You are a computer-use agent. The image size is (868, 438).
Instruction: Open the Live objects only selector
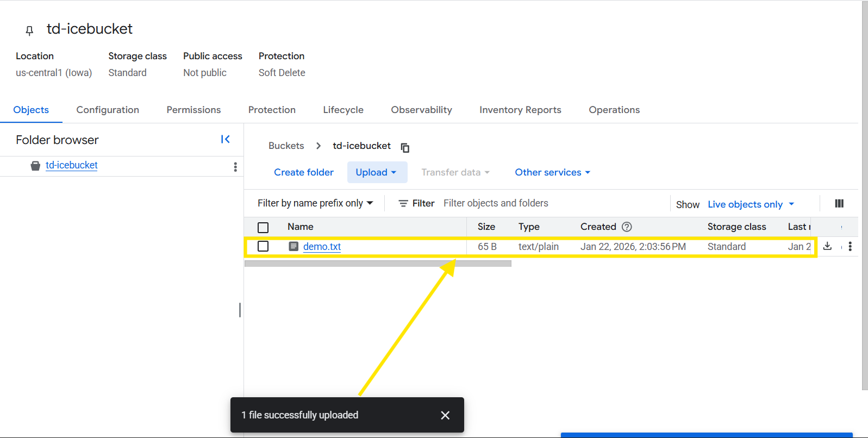751,204
